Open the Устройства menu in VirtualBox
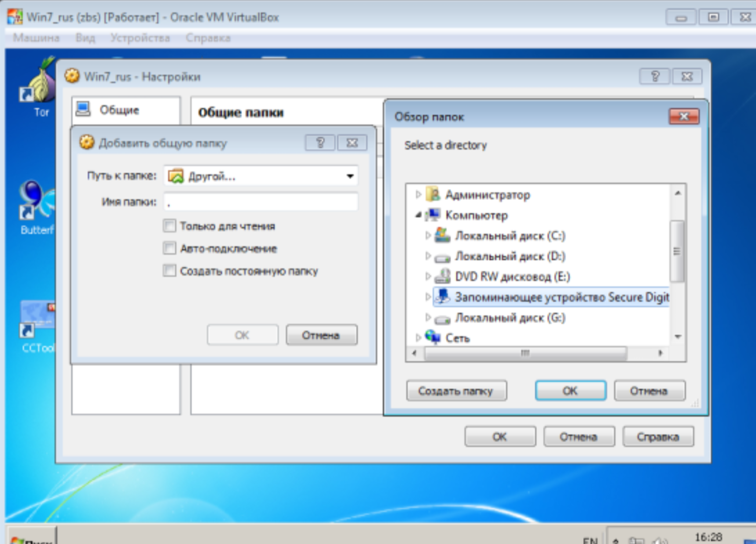Viewport: 756px width, 544px height. [140, 38]
